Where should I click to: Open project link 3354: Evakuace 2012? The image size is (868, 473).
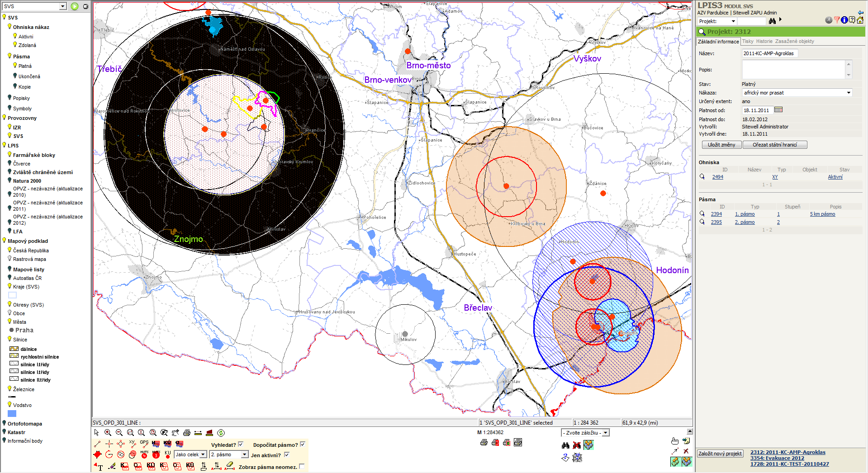tap(777, 458)
